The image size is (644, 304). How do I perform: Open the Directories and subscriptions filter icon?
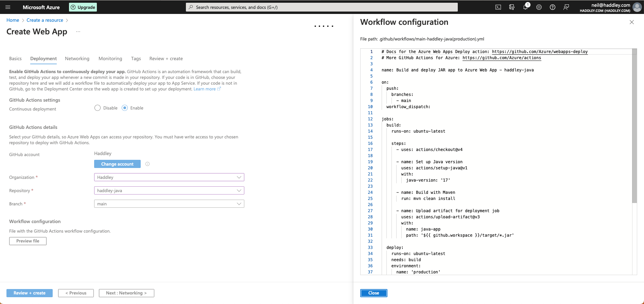[x=512, y=7]
